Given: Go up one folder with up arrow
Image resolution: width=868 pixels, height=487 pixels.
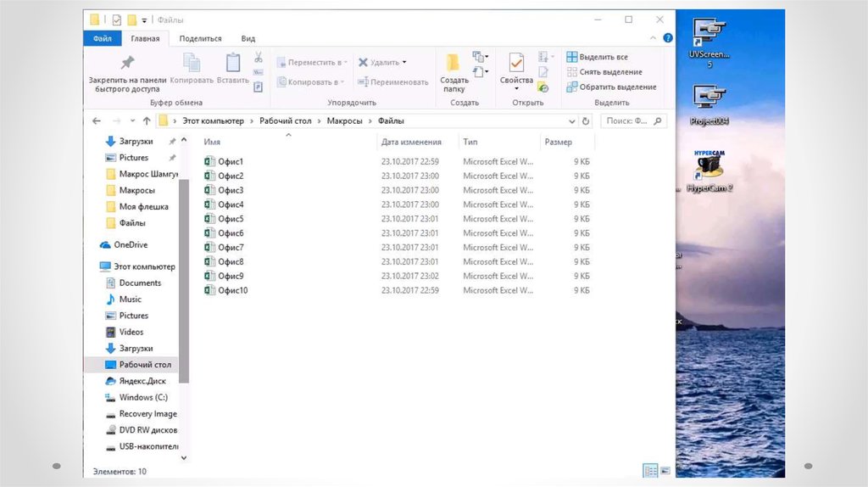Looking at the screenshot, I should [x=147, y=121].
